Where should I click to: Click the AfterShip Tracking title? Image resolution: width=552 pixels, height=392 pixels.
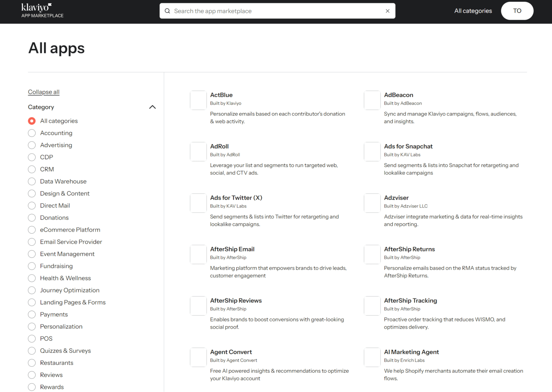410,300
